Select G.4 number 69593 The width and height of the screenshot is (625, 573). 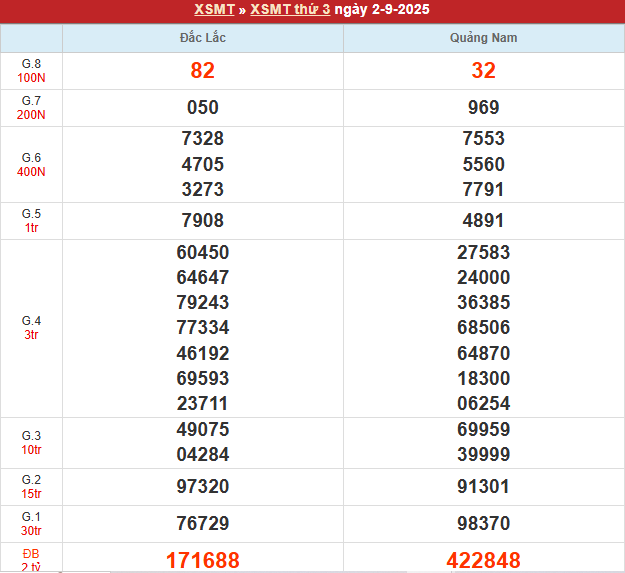point(202,378)
